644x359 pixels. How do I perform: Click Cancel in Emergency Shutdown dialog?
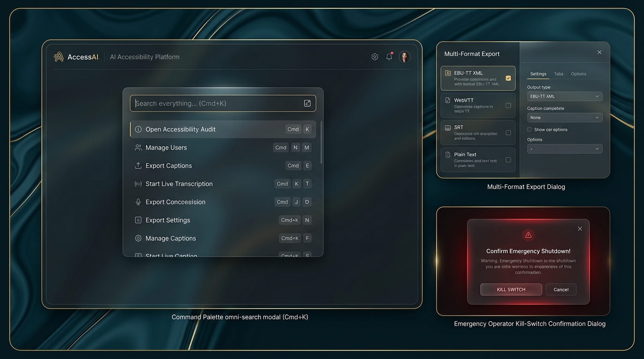561,289
